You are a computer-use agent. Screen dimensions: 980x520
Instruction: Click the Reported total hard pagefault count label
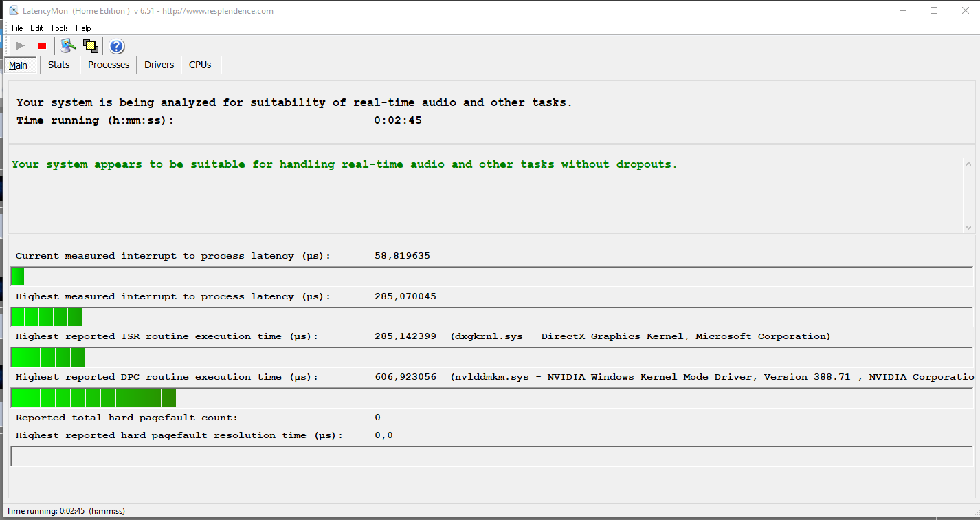coord(126,418)
